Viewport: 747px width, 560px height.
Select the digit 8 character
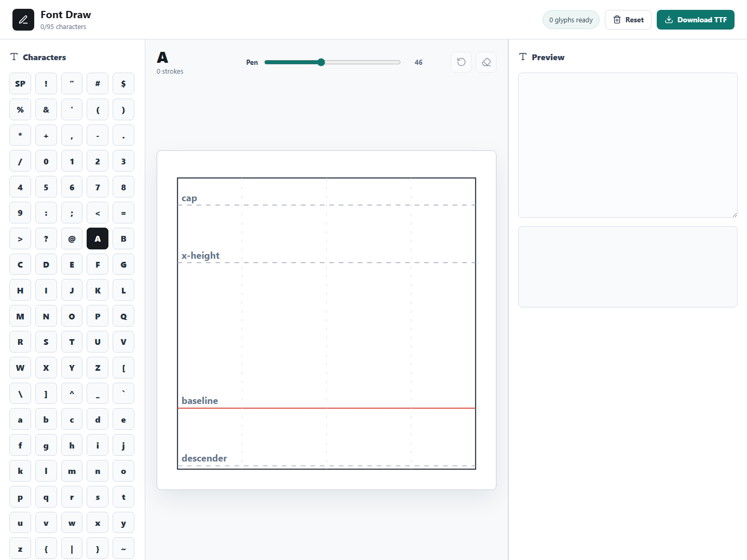point(123,187)
